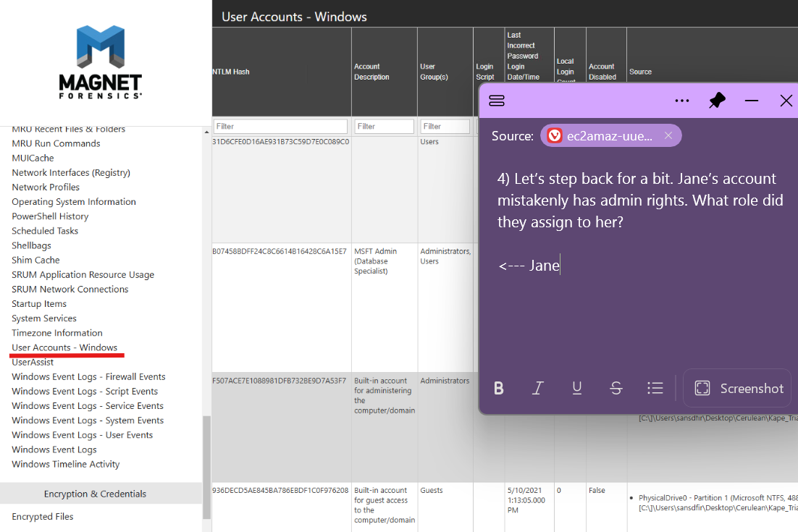Click the Screenshot button
Screen dimensions: 798x532
(x=739, y=389)
